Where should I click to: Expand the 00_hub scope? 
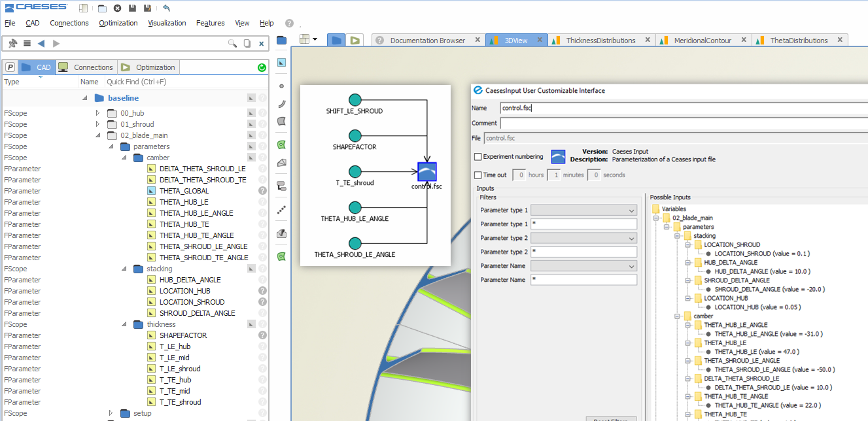pyautogui.click(x=98, y=113)
